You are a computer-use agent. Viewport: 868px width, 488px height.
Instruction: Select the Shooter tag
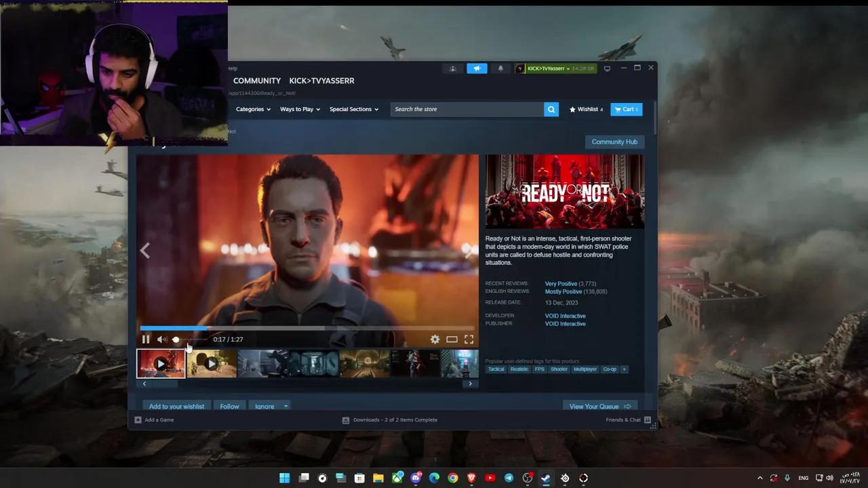[559, 369]
